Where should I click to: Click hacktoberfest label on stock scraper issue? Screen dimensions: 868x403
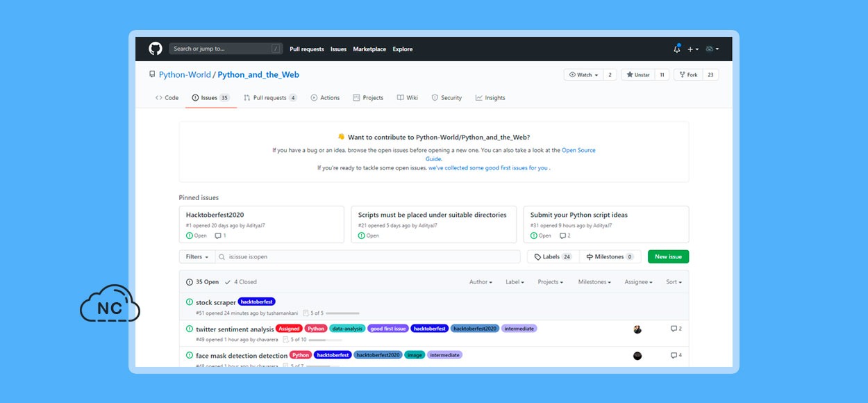(257, 302)
